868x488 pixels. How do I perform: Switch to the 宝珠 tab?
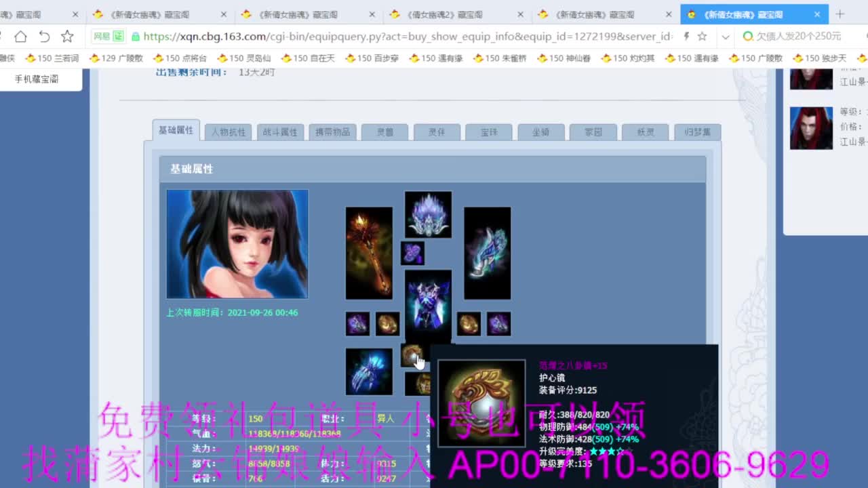point(489,131)
